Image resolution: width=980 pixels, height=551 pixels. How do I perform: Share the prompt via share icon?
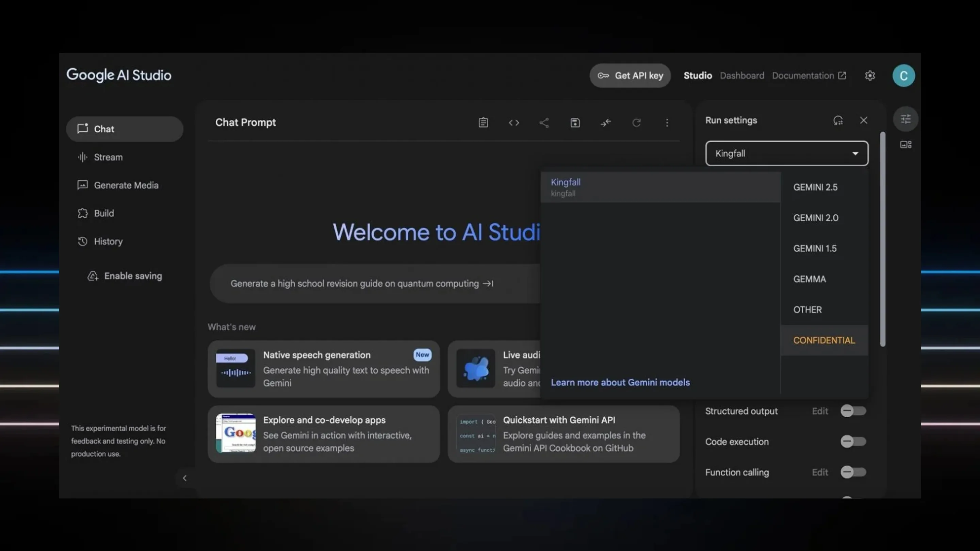(544, 122)
